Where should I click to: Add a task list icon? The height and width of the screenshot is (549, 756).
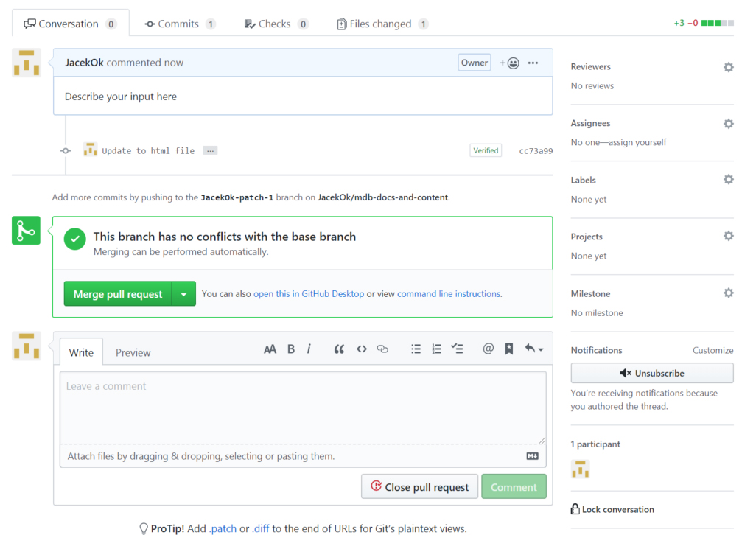(x=457, y=349)
